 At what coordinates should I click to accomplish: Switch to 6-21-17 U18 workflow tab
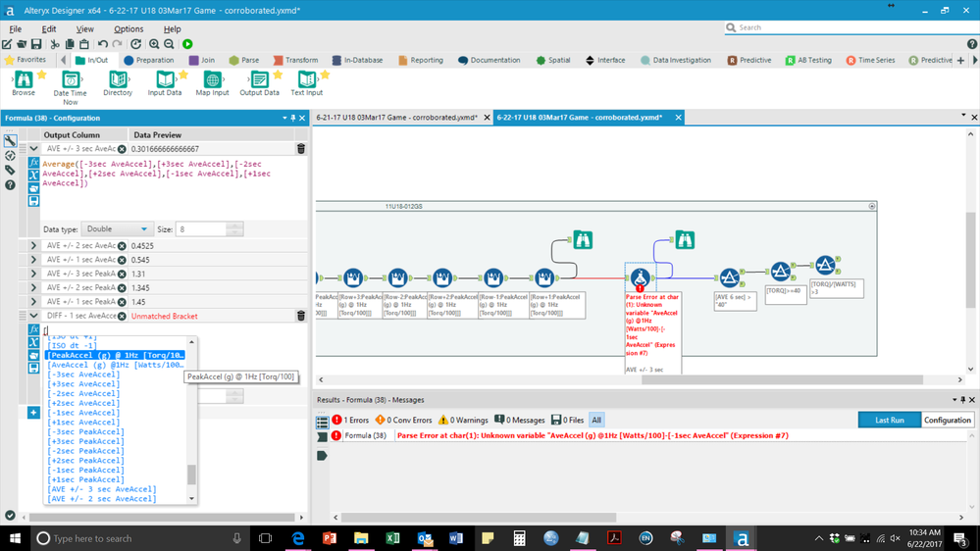tap(396, 118)
